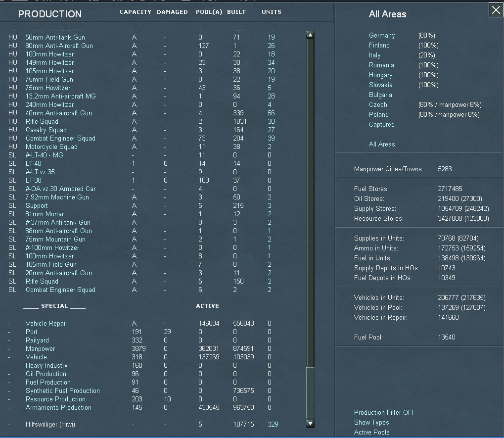504x438 pixels.
Task: Close the Production screen with X
Action: pos(496,10)
